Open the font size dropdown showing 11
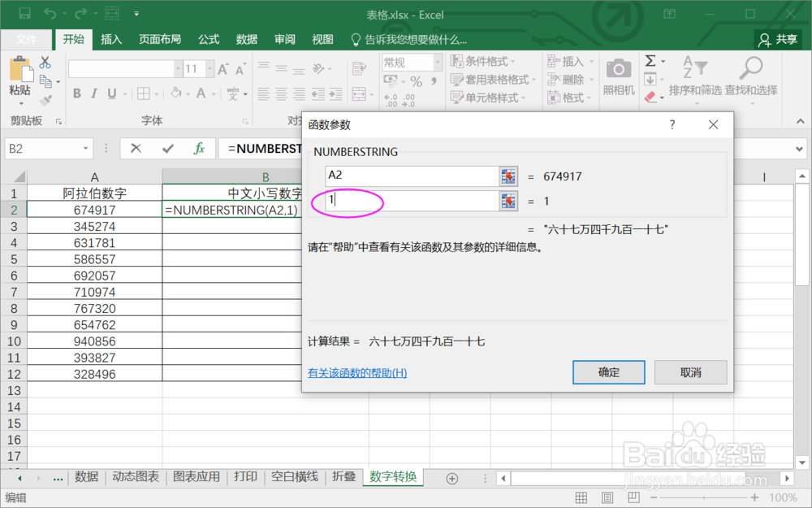The image size is (812, 508). point(209,68)
